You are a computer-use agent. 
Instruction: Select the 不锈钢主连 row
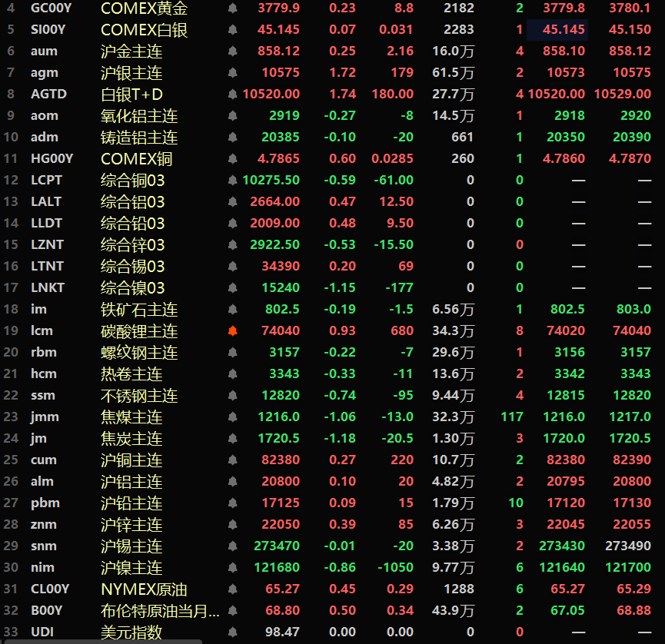[139, 396]
